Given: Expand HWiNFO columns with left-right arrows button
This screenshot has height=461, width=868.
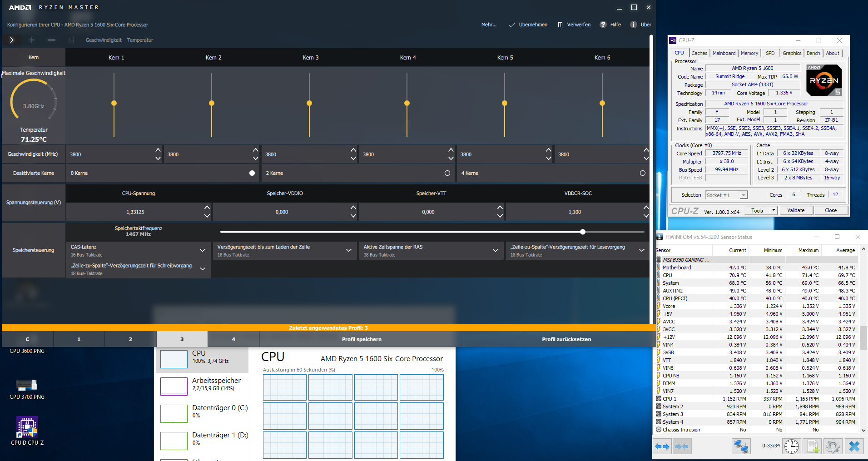Looking at the screenshot, I should click(662, 446).
